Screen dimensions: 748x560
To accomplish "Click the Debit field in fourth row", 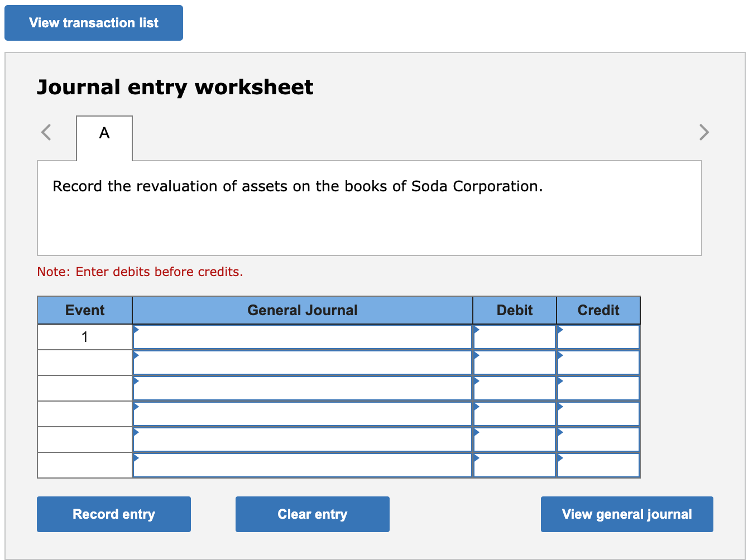I will click(x=515, y=414).
